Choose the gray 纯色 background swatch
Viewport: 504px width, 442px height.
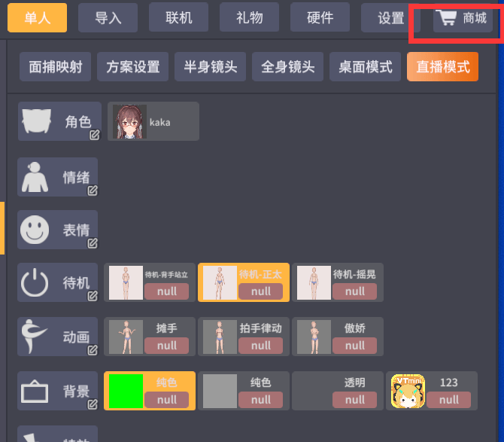coord(220,391)
